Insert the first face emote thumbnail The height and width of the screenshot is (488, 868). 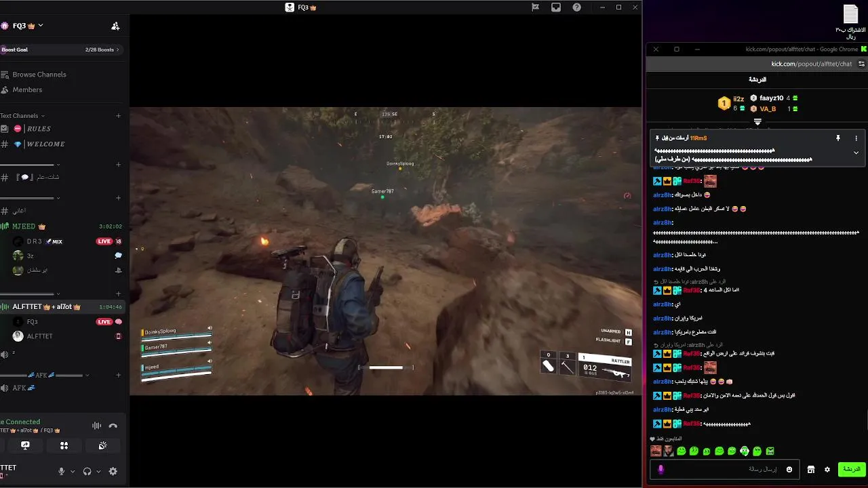tap(656, 451)
